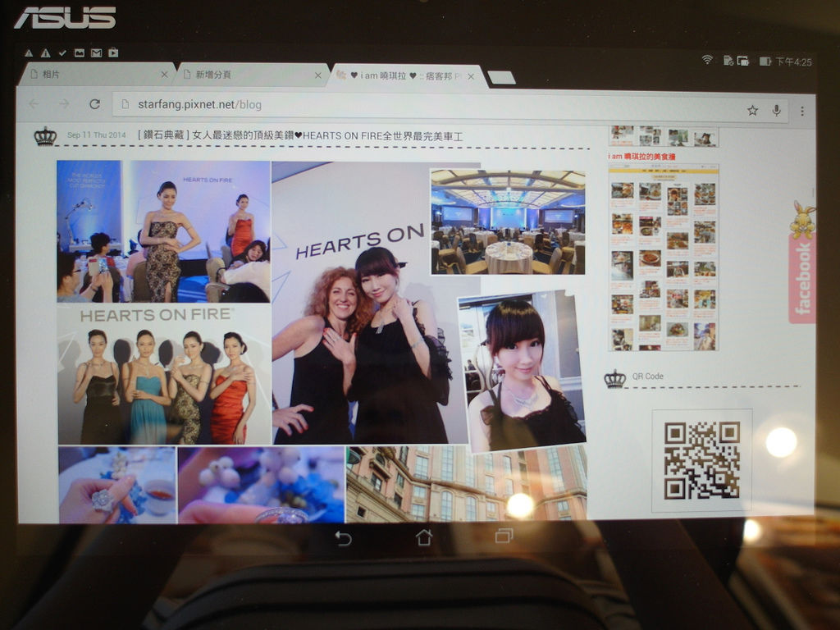Open the picture notification icon
The width and height of the screenshot is (840, 630).
80,52
